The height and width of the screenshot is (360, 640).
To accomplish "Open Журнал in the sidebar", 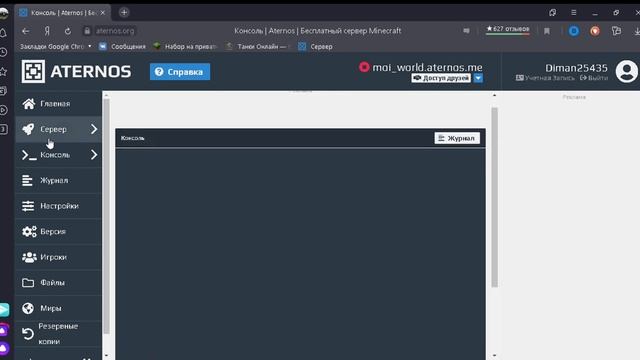I will click(x=58, y=180).
